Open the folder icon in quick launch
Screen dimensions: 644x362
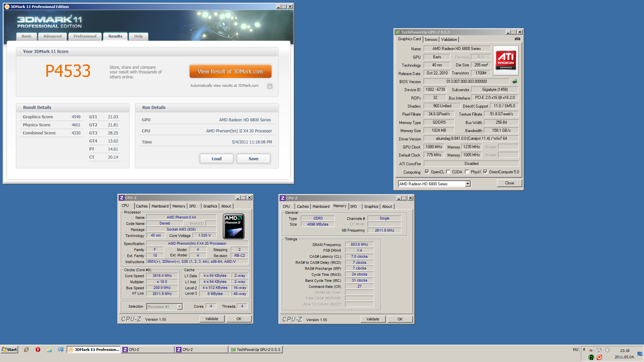(49, 350)
